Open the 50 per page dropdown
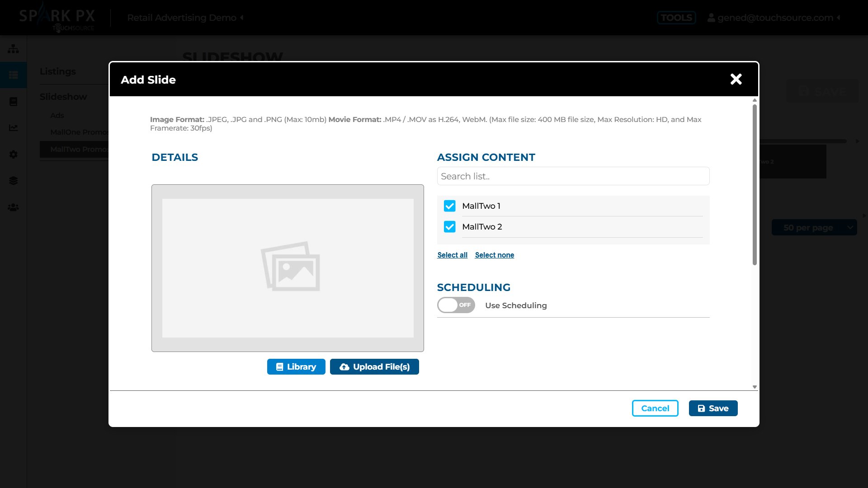The image size is (868, 488). point(815,227)
